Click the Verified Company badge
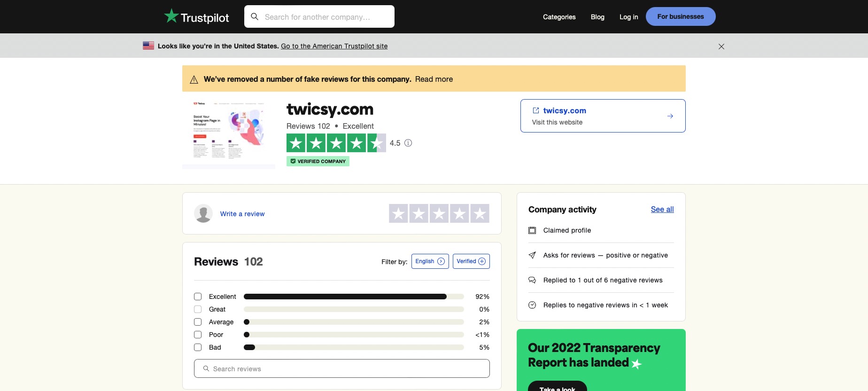 coord(318,161)
